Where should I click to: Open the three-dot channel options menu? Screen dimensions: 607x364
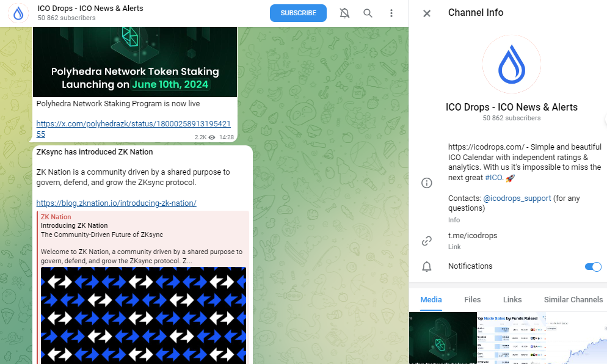pyautogui.click(x=391, y=13)
